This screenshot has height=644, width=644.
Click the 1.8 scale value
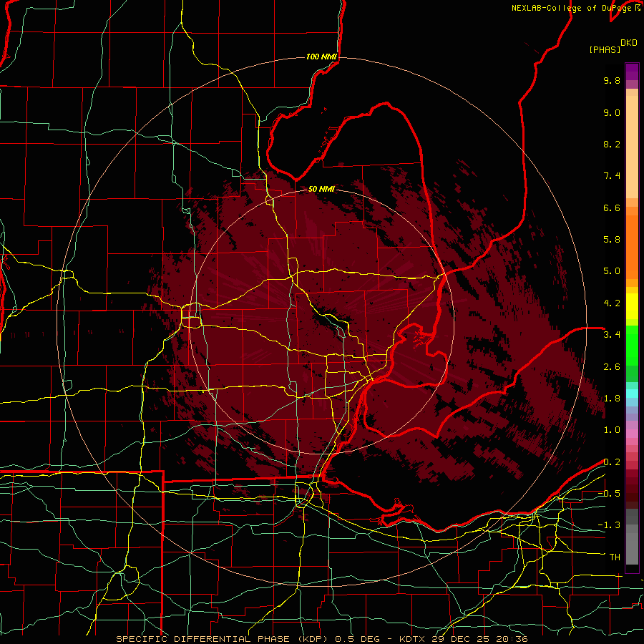pyautogui.click(x=612, y=399)
